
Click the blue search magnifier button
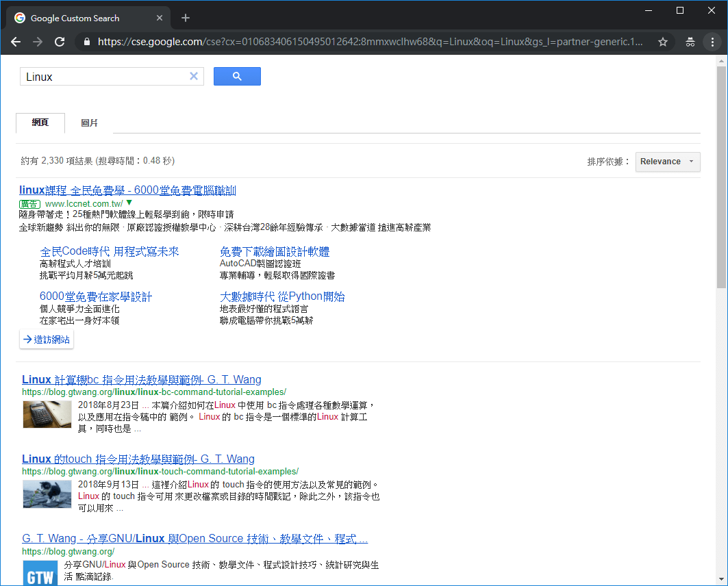pyautogui.click(x=237, y=76)
